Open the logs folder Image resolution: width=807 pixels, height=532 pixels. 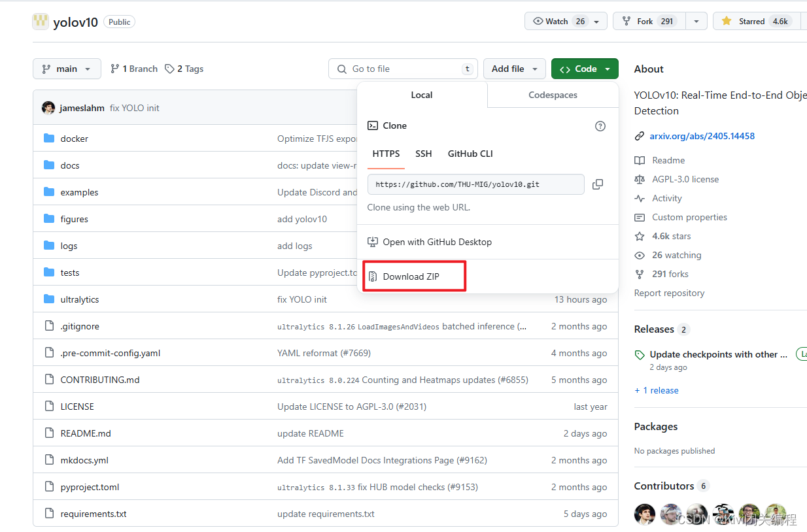click(69, 246)
